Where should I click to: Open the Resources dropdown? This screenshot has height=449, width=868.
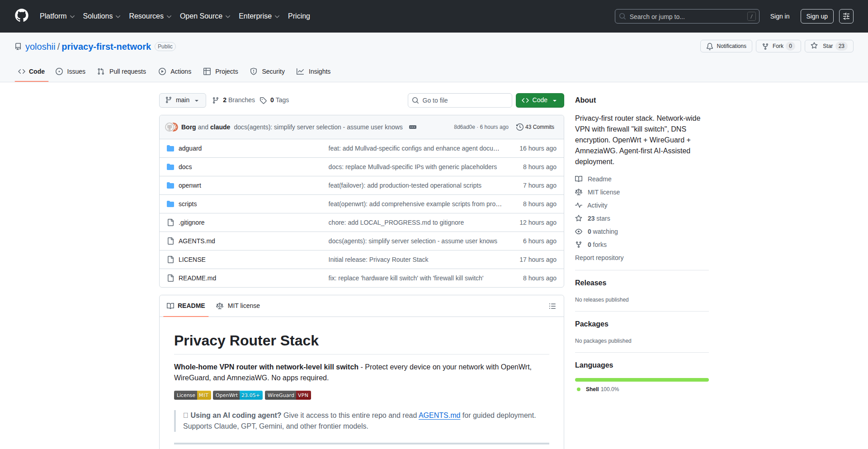150,16
